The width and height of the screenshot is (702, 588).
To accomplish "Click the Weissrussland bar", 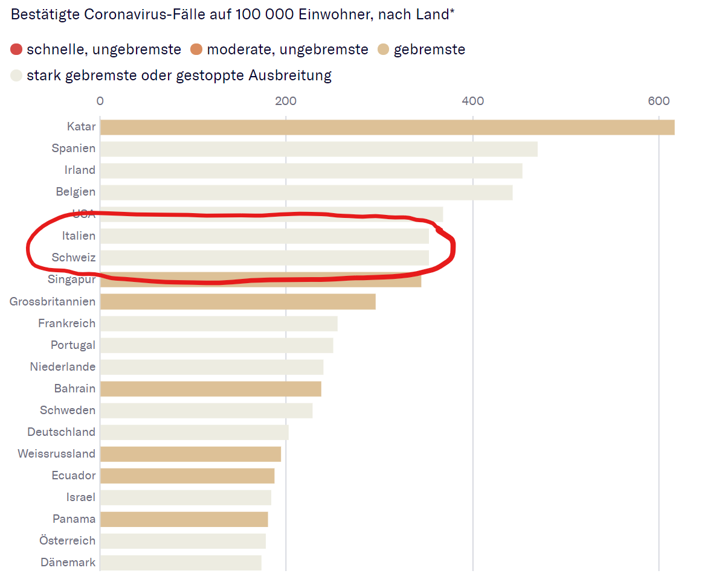I will coord(190,453).
